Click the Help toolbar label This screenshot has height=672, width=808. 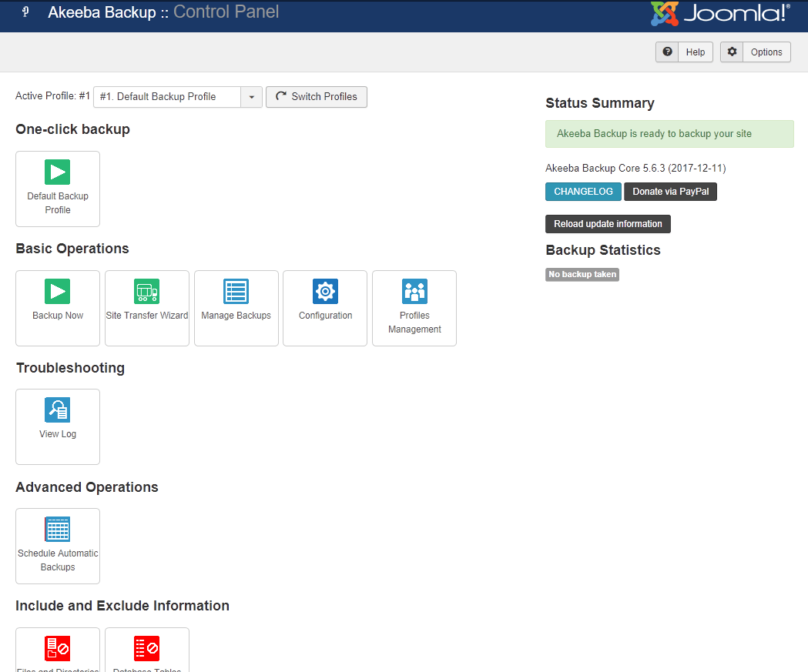tap(696, 52)
